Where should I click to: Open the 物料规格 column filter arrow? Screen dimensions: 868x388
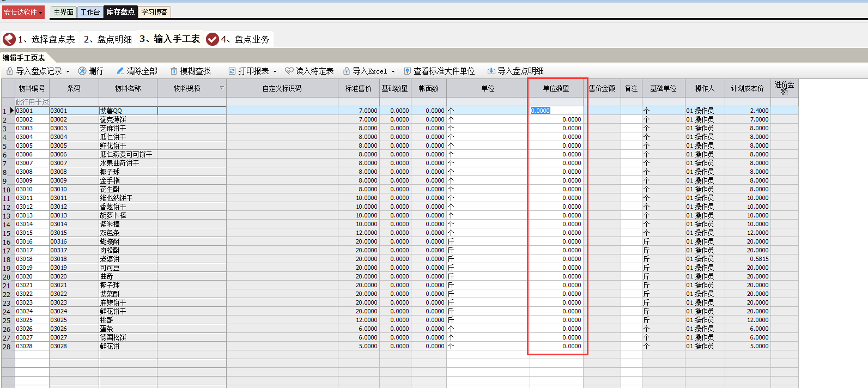pos(222,88)
